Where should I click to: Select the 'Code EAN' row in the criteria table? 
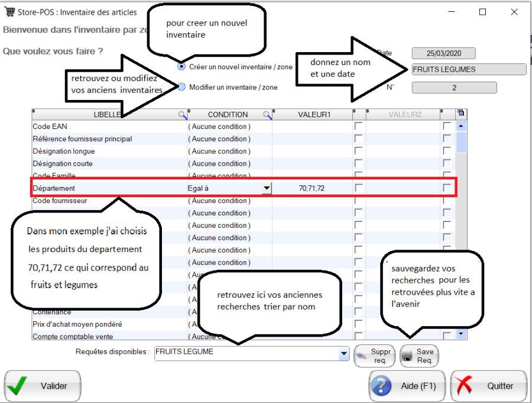coord(89,126)
